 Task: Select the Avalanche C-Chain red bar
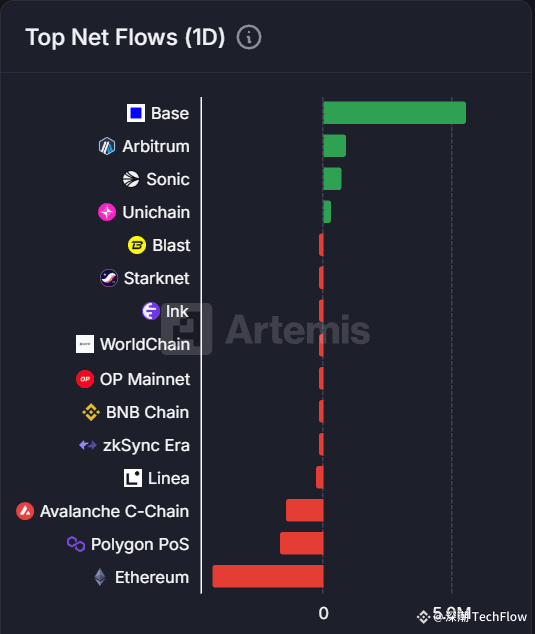[305, 510]
